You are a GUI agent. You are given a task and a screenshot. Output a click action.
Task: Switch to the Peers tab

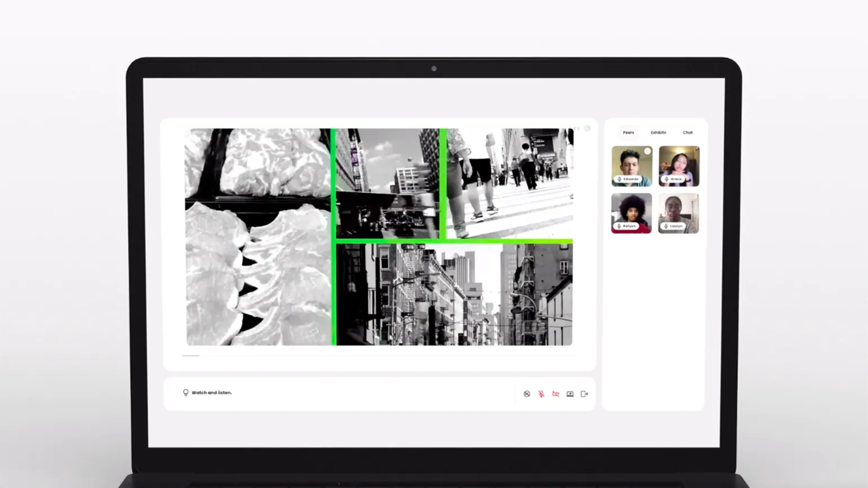point(628,132)
